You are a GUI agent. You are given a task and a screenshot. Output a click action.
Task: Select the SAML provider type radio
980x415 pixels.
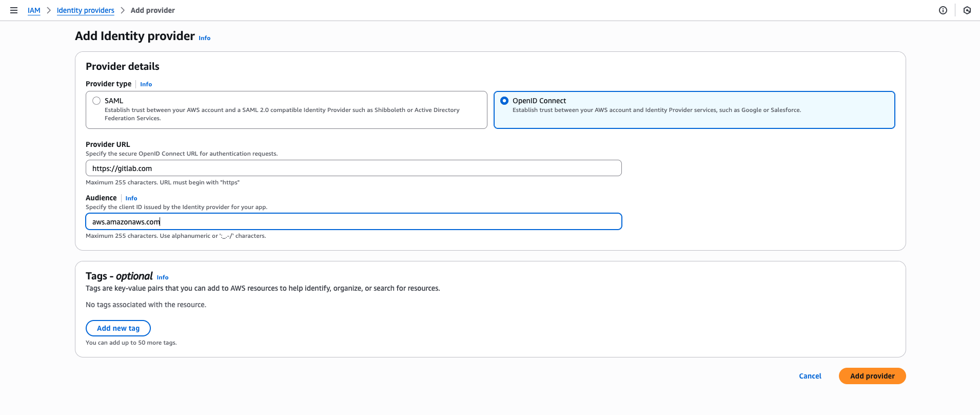tap(96, 101)
